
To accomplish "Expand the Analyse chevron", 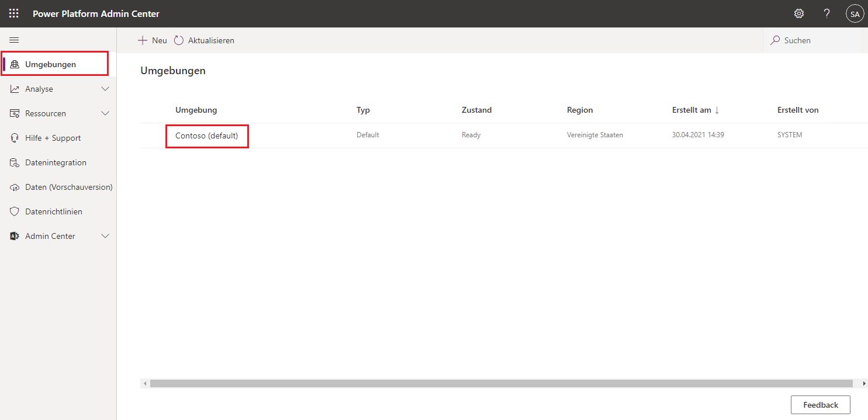I will coord(105,89).
